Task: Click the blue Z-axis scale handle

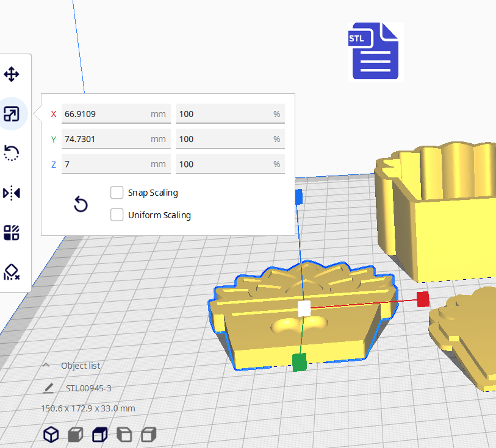Action: pos(299,196)
